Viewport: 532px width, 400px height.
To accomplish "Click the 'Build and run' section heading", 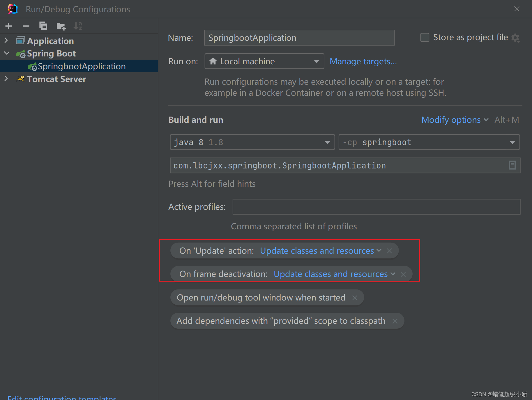I will (x=196, y=120).
